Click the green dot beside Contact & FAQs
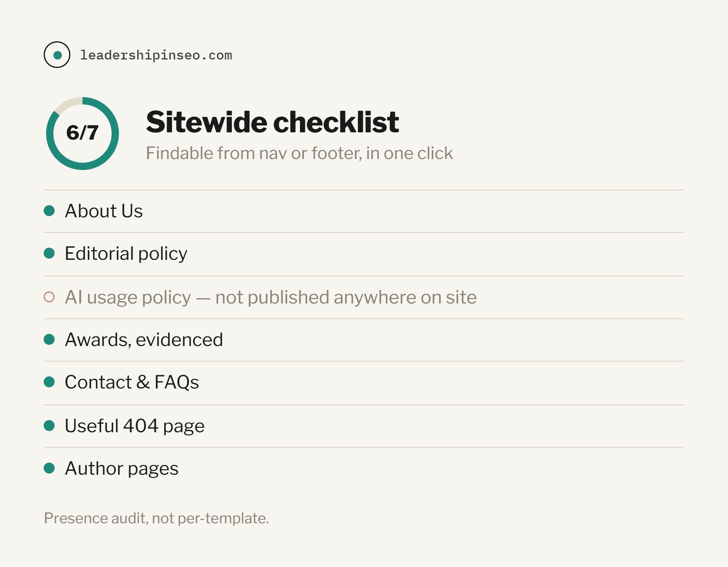 (49, 382)
